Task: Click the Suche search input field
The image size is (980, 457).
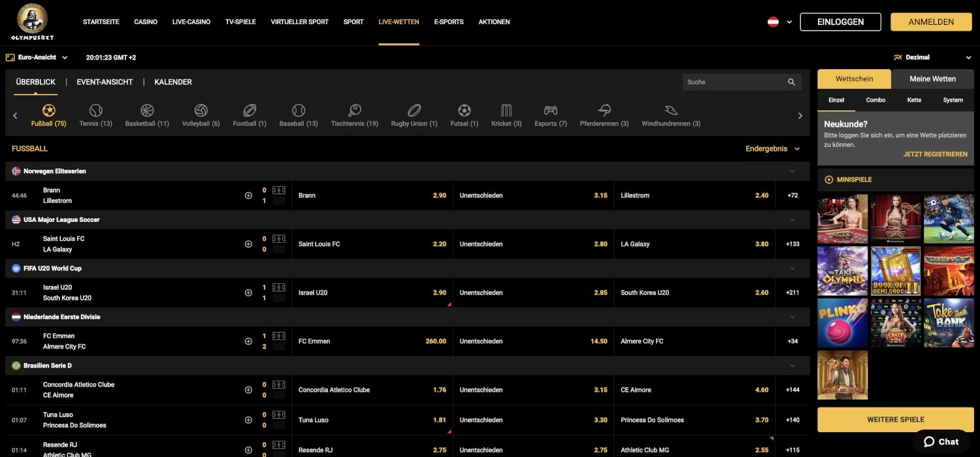Action: tap(735, 82)
